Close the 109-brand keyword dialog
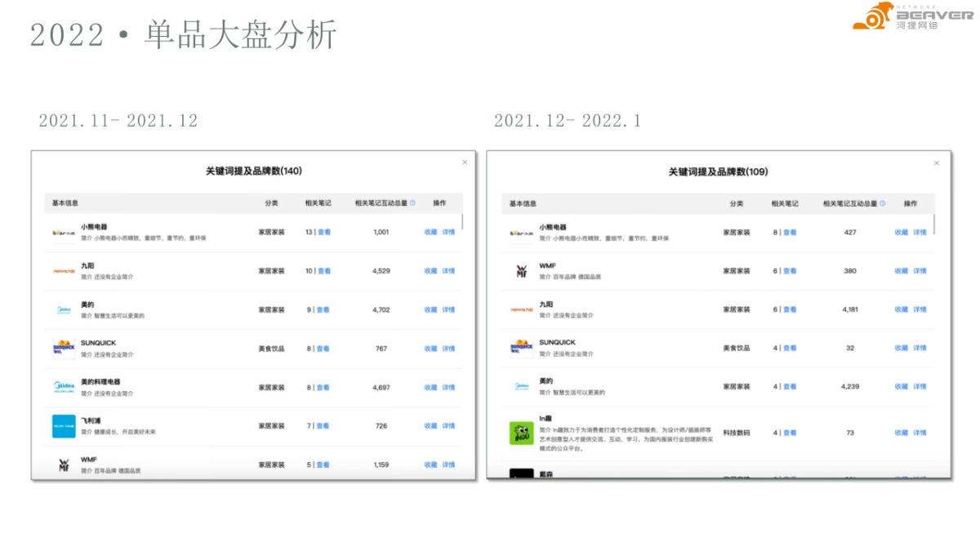This screenshot has width=980, height=551. click(936, 162)
